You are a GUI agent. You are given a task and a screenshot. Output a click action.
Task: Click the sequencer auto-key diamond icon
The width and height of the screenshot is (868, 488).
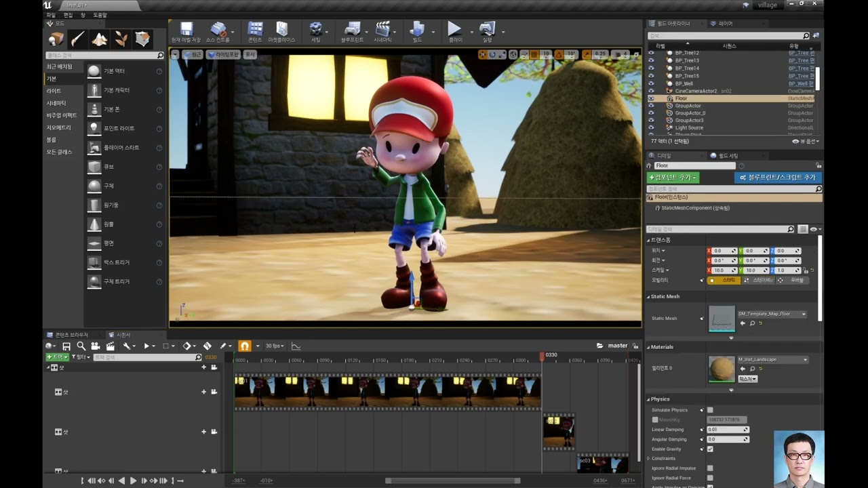[x=208, y=346]
